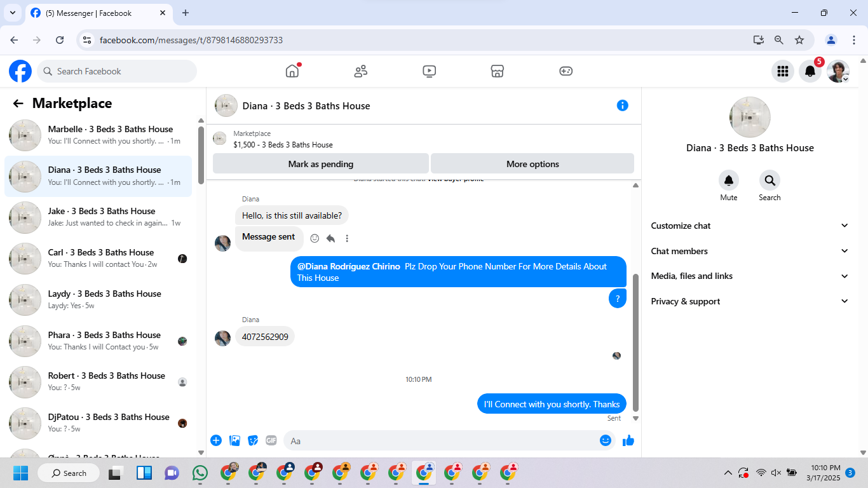Click 'Hello, is this still available?' message
This screenshot has height=488, width=868.
click(292, 215)
